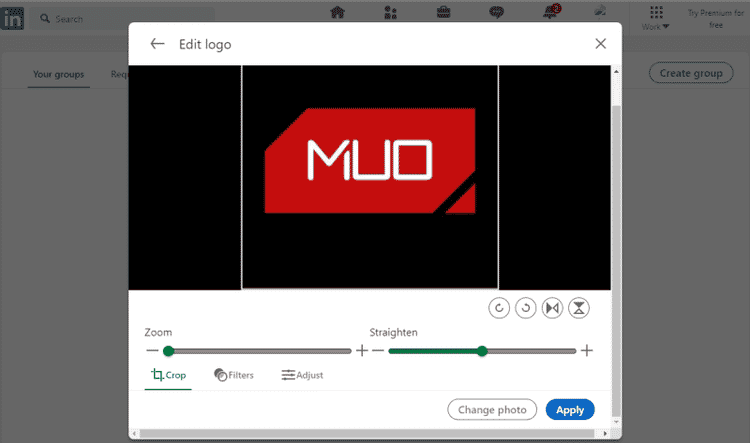Click the vertical scrollbar's down arrow
Screen dimensions: 750x443
616,422
